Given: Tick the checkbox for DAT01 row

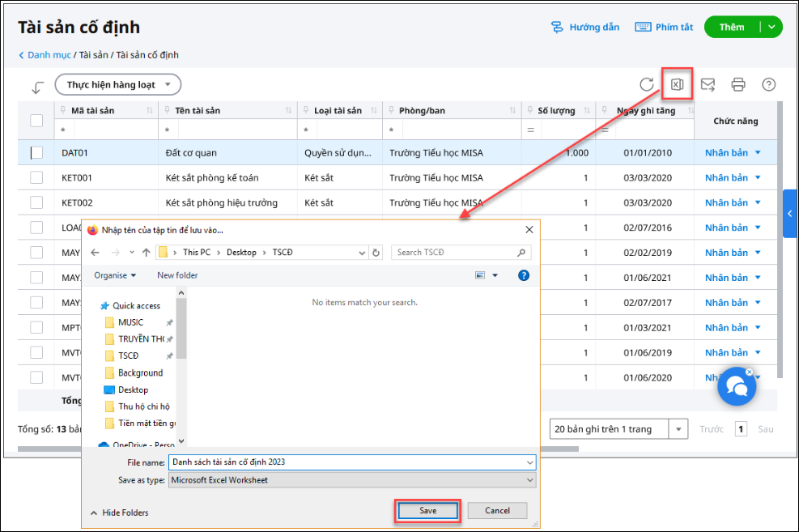Looking at the screenshot, I should [36, 152].
